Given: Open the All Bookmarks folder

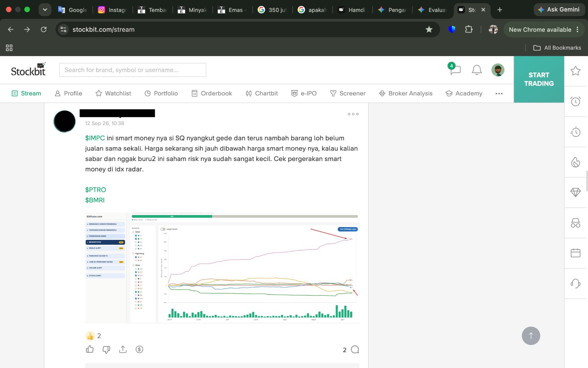Looking at the screenshot, I should click(x=557, y=48).
